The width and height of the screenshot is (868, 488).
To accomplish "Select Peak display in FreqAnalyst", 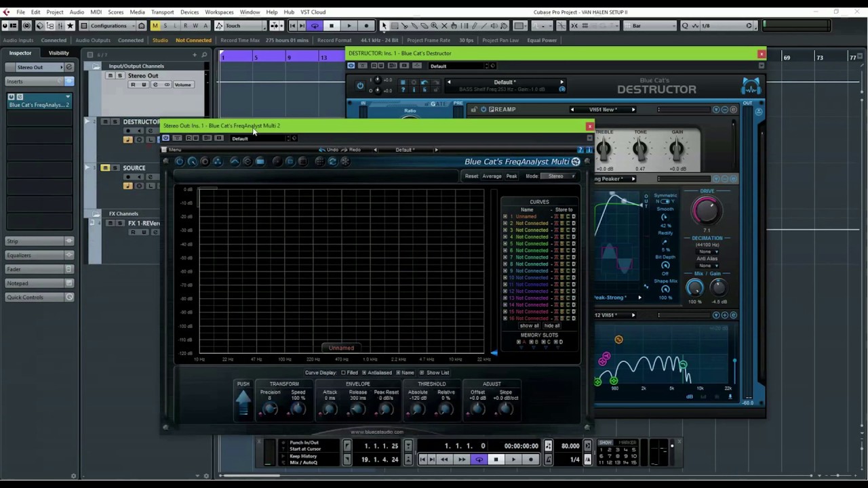I will point(511,176).
